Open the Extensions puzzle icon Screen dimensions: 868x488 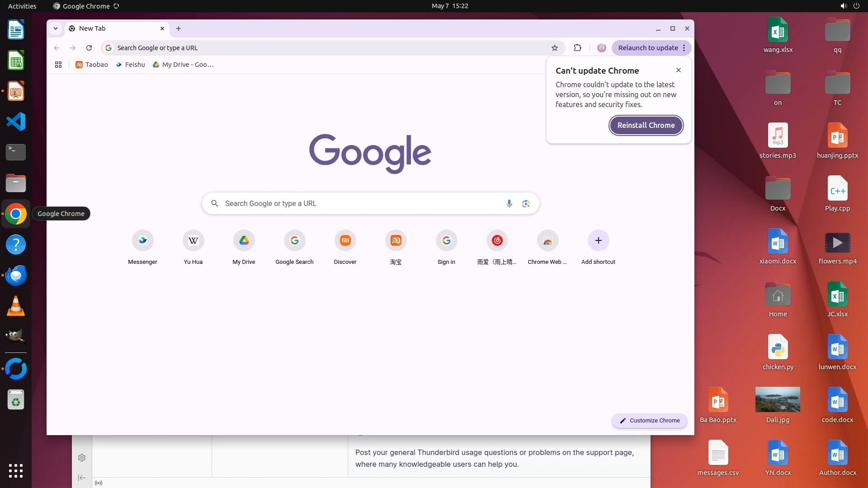[x=577, y=48]
